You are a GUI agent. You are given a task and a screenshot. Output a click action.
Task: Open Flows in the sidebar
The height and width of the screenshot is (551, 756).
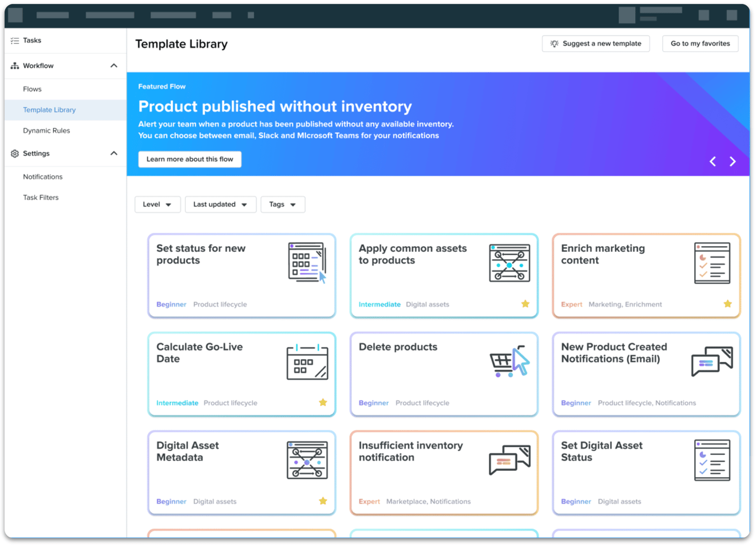33,89
